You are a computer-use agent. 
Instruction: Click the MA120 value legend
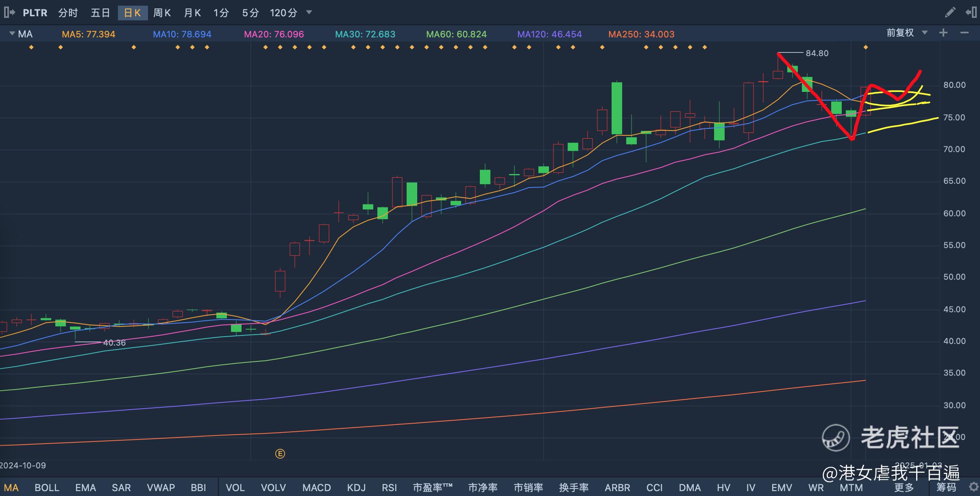pos(549,34)
